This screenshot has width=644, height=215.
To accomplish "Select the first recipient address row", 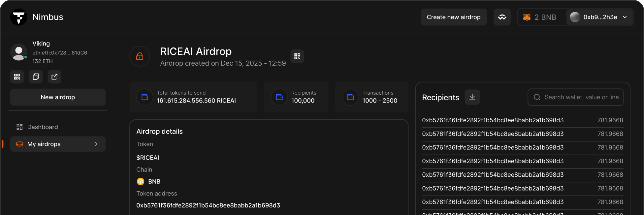I will click(523, 120).
